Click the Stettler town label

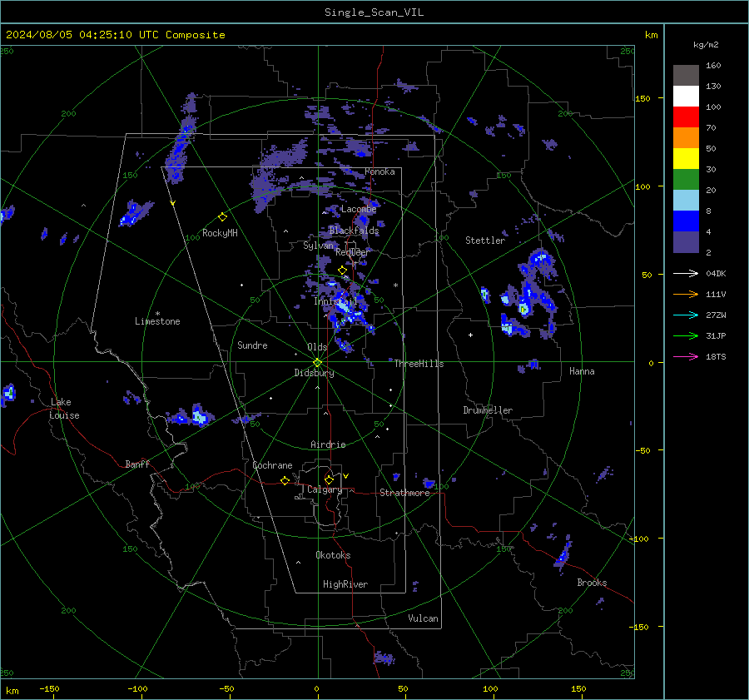485,241
